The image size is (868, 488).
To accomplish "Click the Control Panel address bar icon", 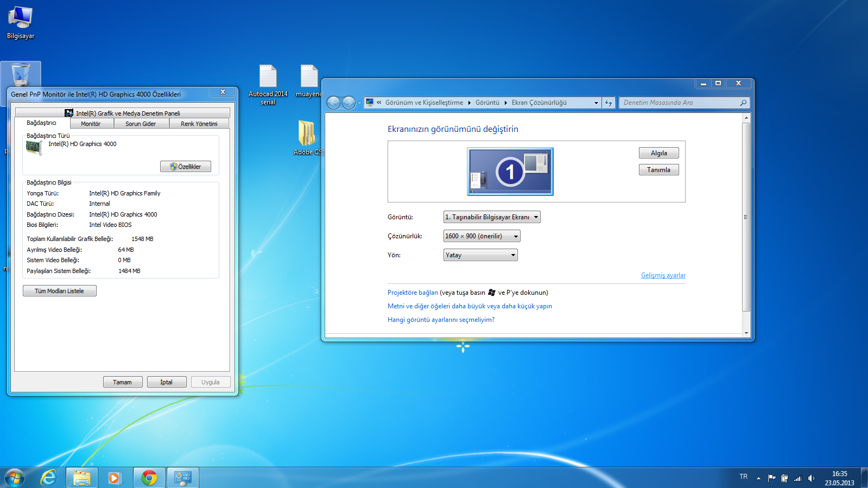I will click(370, 102).
